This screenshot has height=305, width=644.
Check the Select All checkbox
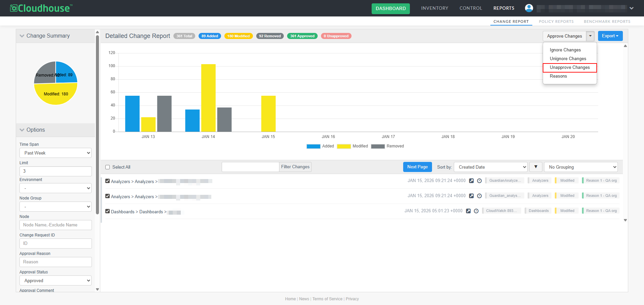[108, 167]
